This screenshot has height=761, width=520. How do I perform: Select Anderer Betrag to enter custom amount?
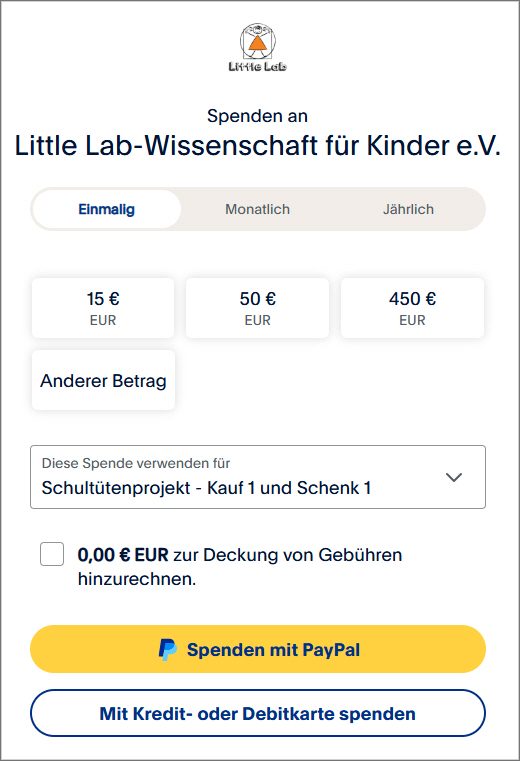pos(103,380)
